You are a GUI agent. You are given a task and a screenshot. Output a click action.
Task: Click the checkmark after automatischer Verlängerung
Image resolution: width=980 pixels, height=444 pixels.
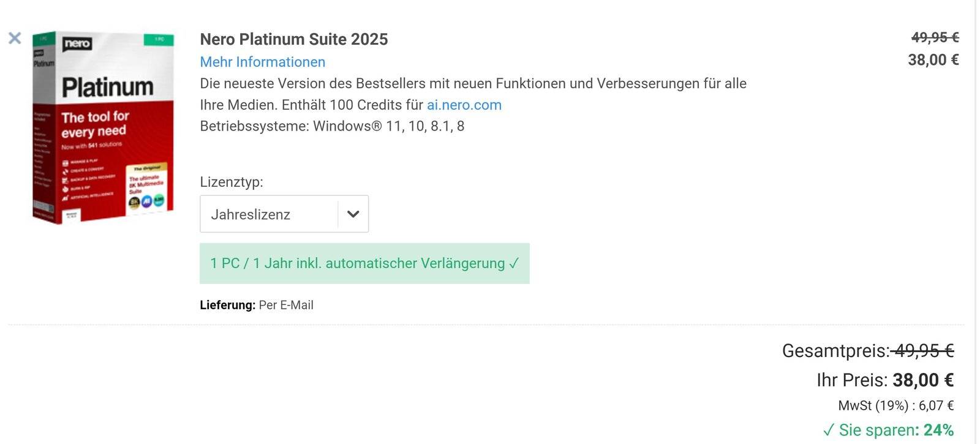[x=514, y=263]
